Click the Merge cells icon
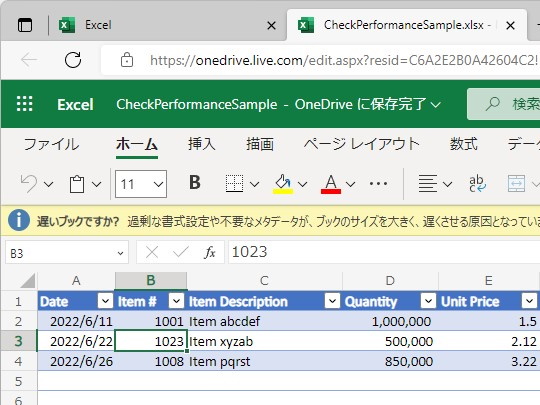 pyautogui.click(x=516, y=184)
